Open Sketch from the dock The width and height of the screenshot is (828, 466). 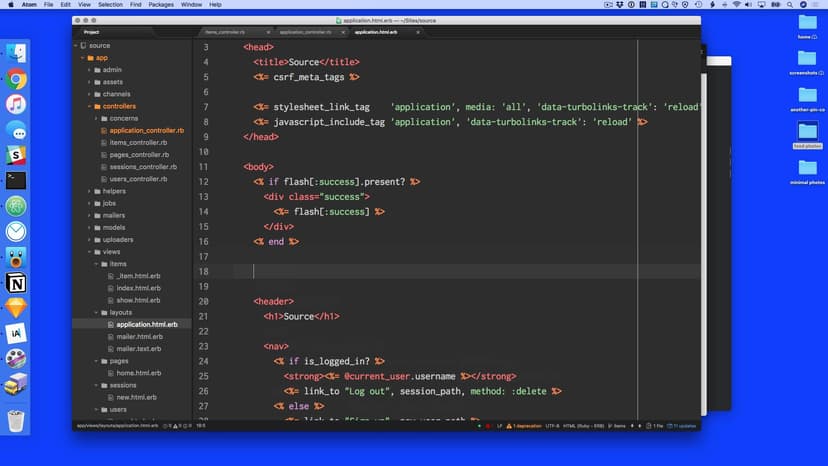16,308
